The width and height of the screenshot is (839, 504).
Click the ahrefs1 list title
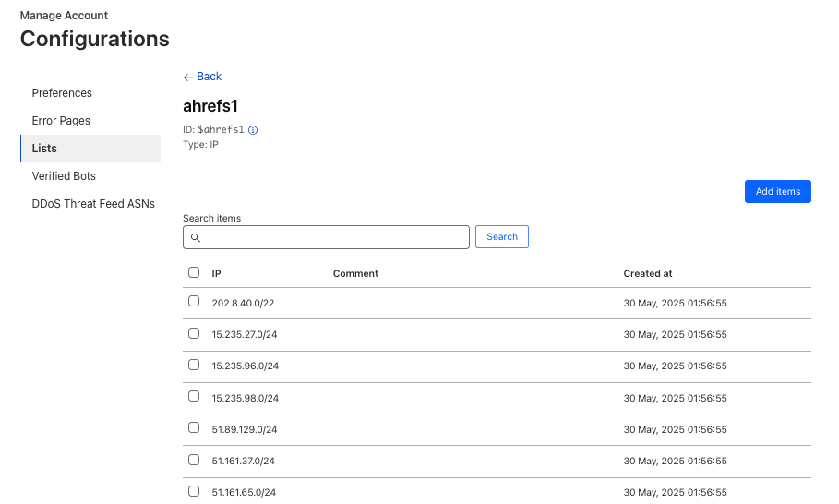(x=210, y=106)
